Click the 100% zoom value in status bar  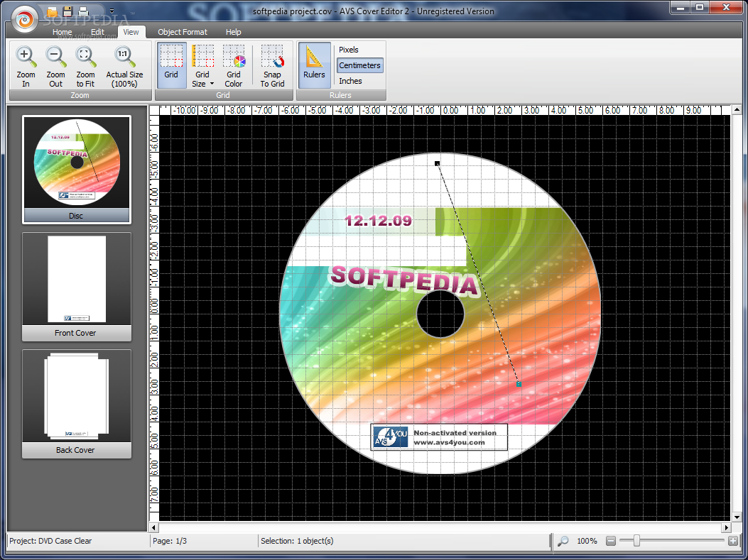587,541
